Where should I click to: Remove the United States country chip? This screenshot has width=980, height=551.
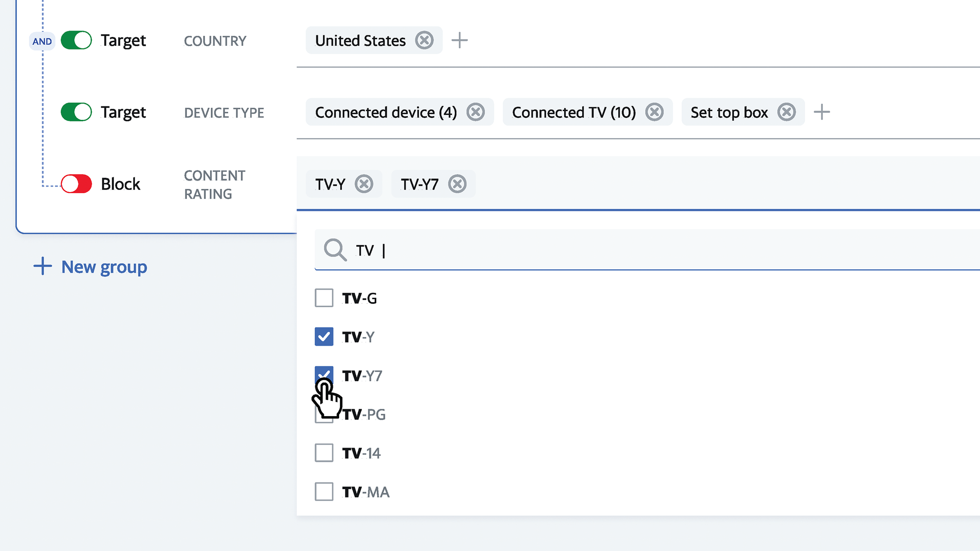click(x=424, y=40)
